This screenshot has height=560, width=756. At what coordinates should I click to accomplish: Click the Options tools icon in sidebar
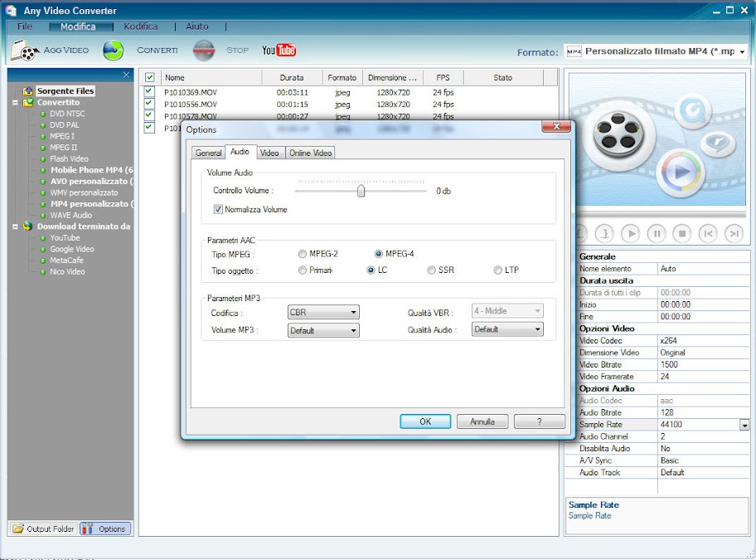click(x=87, y=528)
